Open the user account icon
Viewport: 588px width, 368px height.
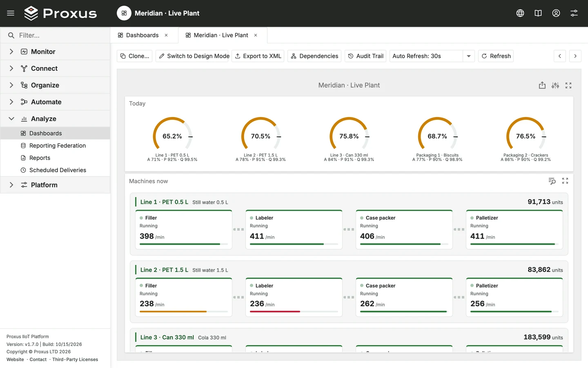click(x=556, y=13)
